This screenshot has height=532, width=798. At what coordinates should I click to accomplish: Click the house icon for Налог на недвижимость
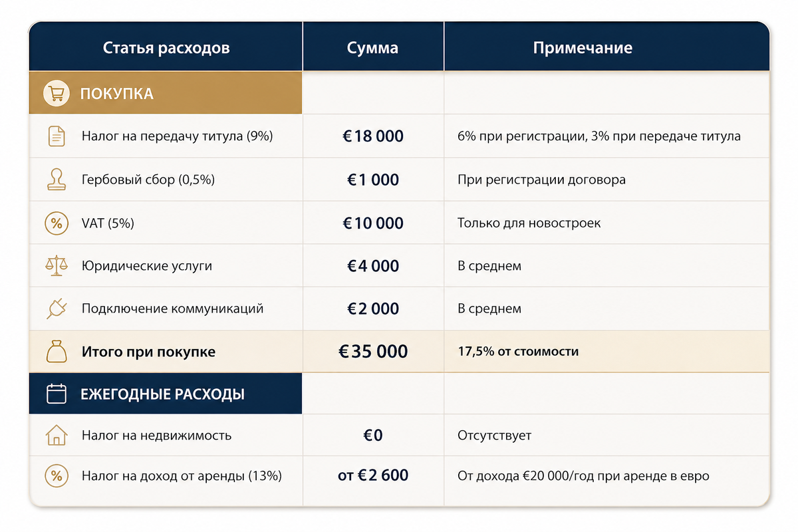point(57,436)
